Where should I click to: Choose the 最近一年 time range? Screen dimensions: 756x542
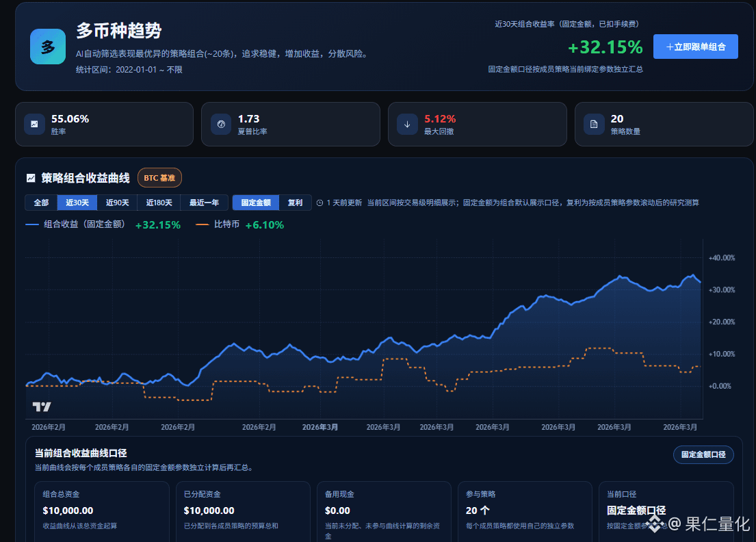(x=204, y=203)
